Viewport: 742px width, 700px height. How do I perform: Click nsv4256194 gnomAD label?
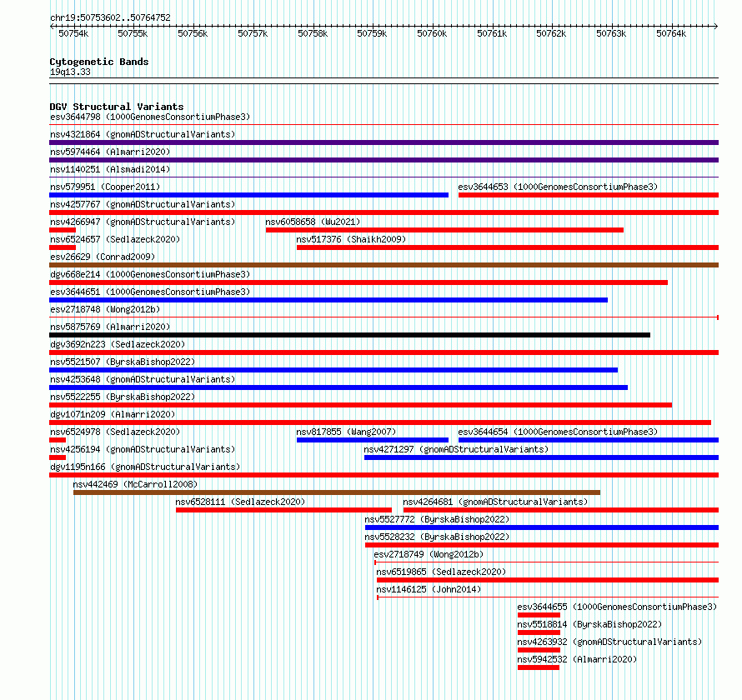pos(143,449)
